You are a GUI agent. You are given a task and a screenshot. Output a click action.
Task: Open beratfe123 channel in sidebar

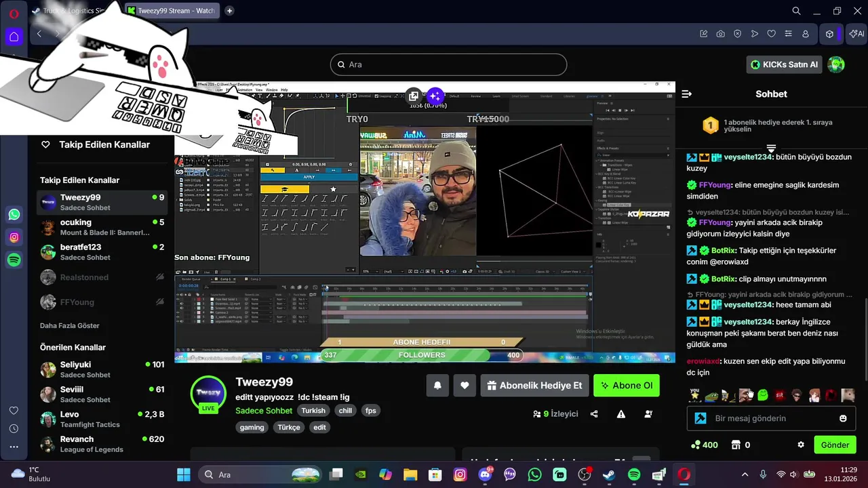point(102,252)
